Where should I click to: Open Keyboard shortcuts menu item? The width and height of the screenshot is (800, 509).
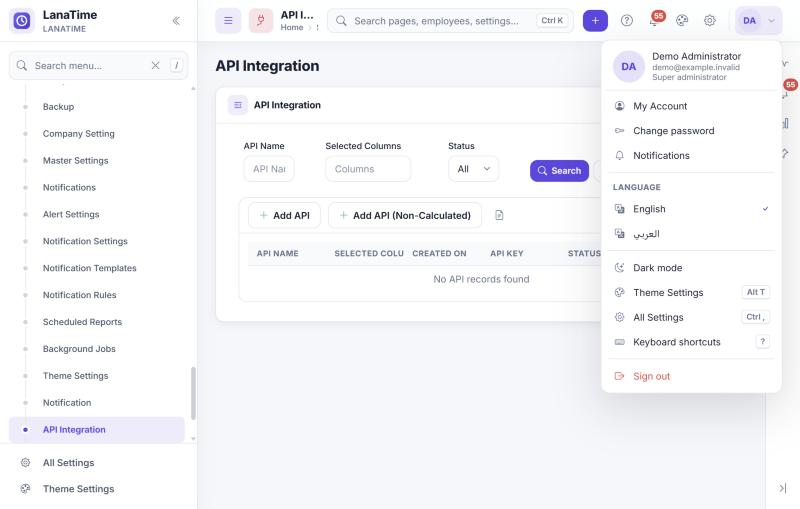[691, 342]
